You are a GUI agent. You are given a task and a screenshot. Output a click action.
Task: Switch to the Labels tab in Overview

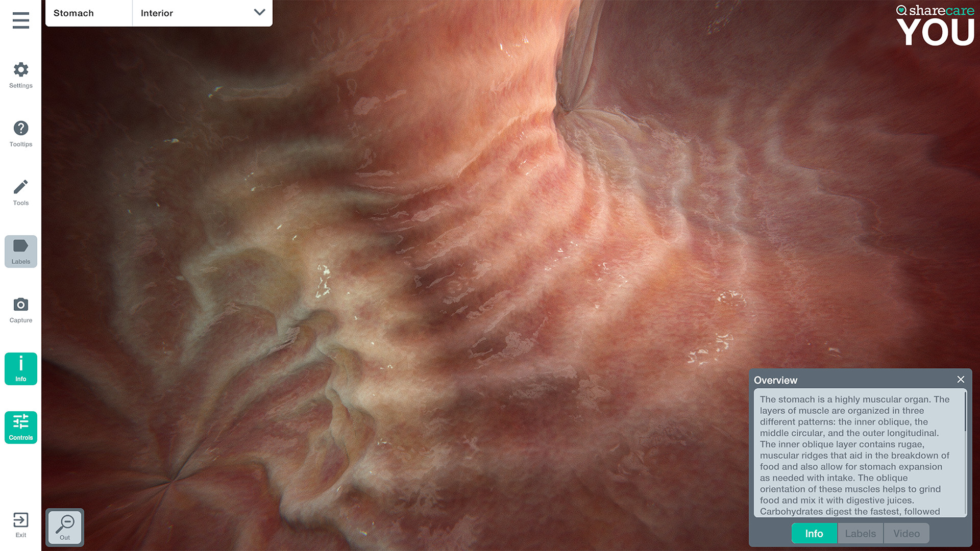(x=860, y=533)
